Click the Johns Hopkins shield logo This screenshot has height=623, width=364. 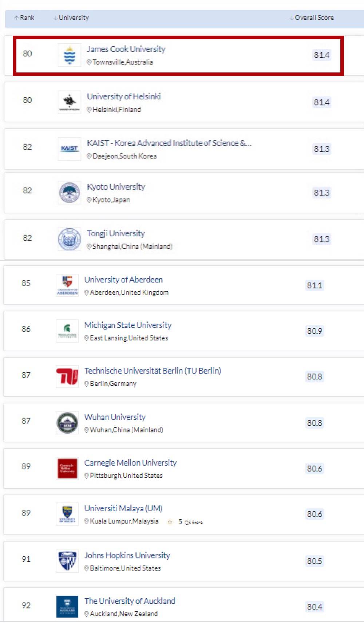(67, 561)
